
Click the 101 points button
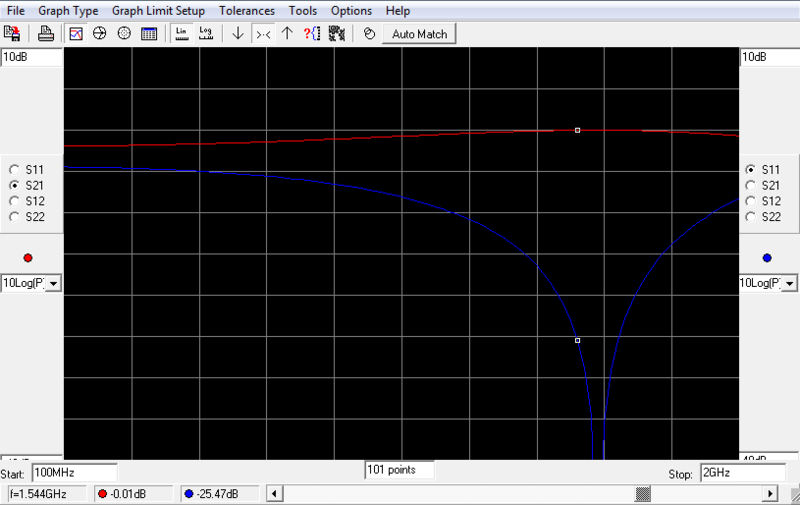[400, 469]
